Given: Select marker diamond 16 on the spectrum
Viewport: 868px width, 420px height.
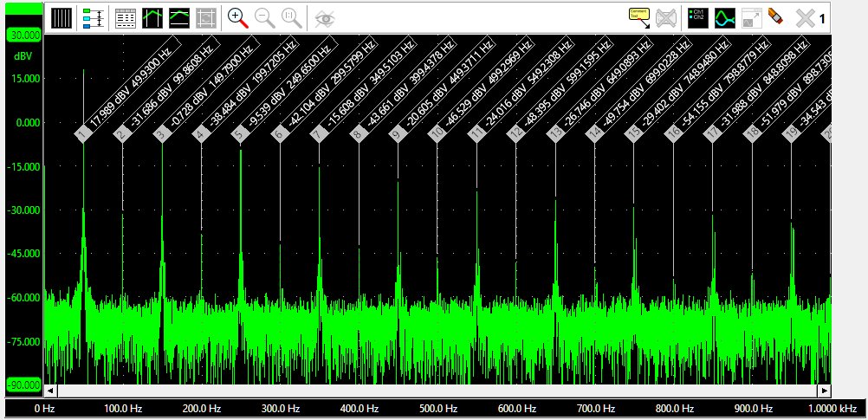Looking at the screenshot, I should point(672,134).
